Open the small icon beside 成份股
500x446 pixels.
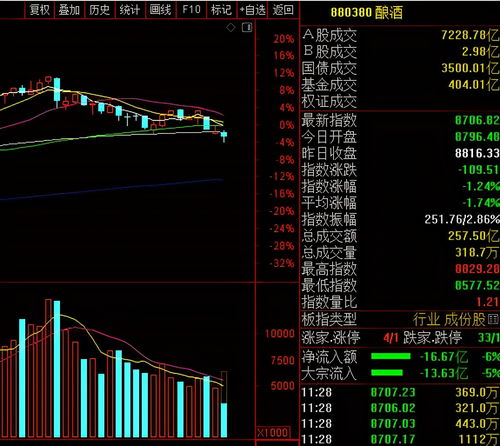coord(493,319)
